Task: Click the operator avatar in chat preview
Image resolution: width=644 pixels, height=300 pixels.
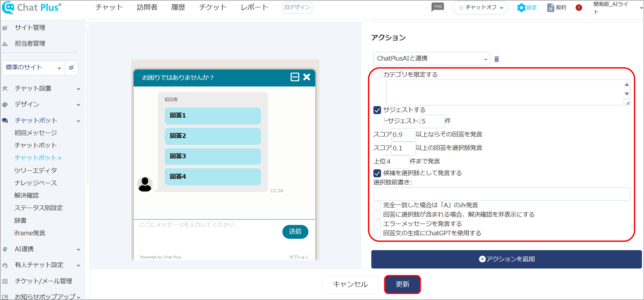Action: (145, 184)
